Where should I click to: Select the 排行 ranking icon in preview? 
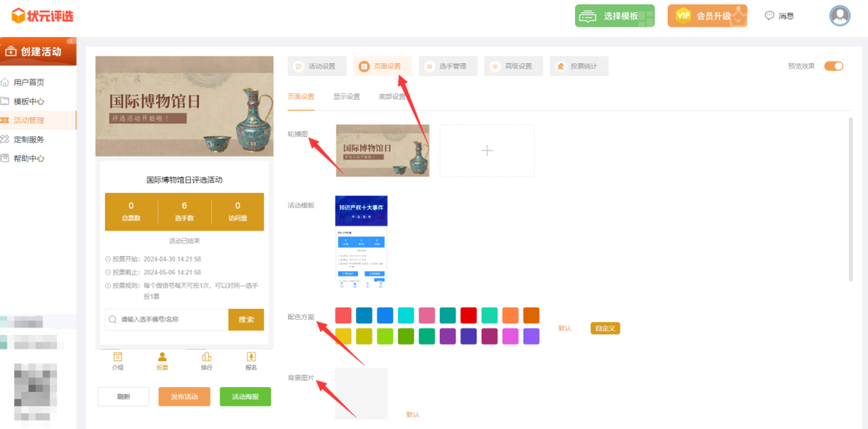point(206,357)
